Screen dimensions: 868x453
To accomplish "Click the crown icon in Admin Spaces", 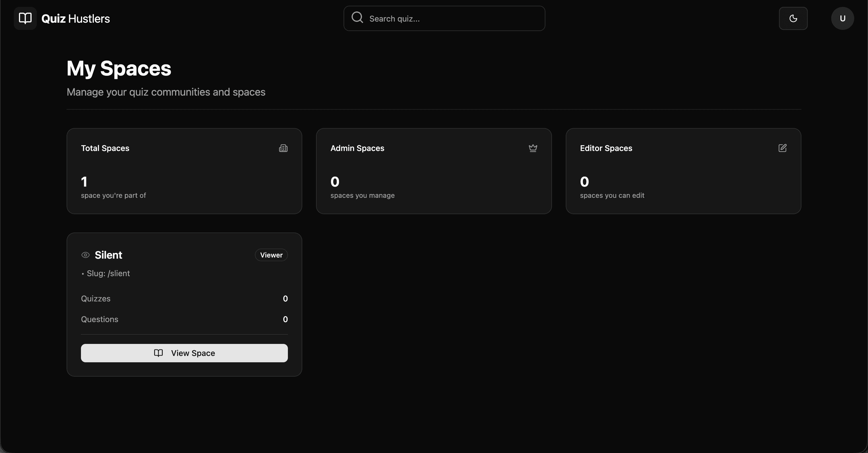I will click(533, 148).
